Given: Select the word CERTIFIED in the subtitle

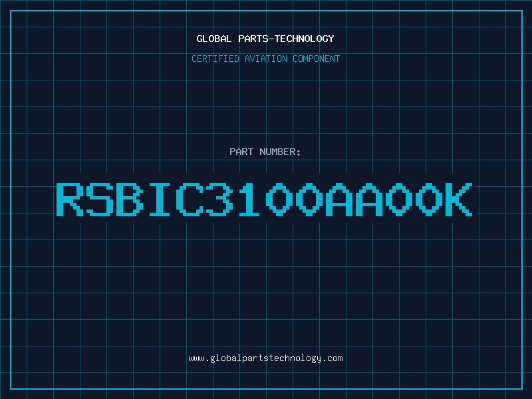Looking at the screenshot, I should pos(215,59).
